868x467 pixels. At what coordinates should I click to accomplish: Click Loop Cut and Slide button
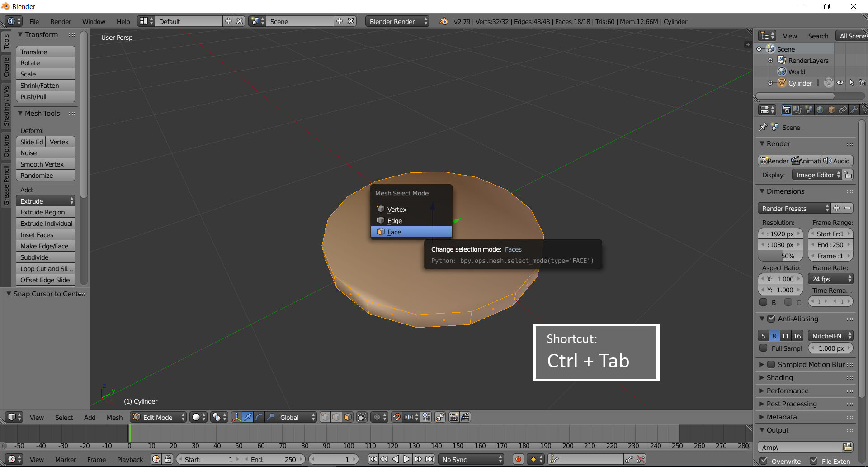45,268
